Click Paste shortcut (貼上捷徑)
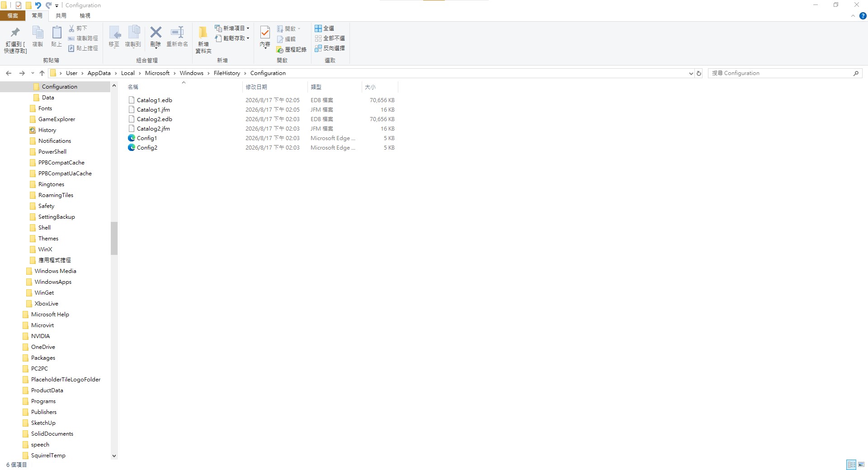 (83, 48)
